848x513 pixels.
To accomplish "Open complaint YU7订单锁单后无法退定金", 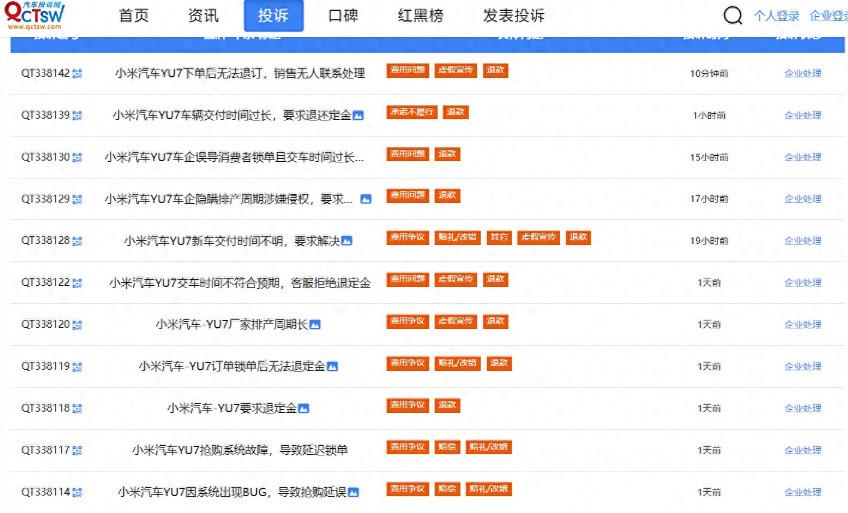I will point(232,367).
